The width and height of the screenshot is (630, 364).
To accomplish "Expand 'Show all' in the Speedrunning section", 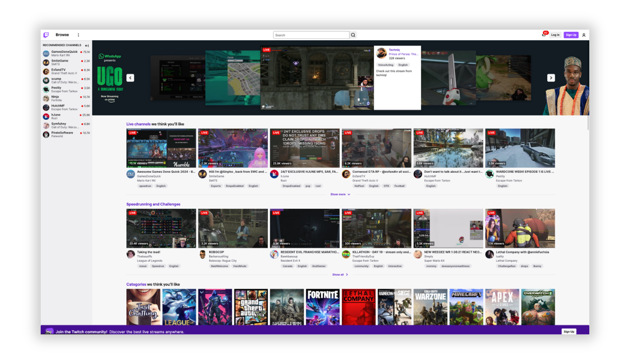I will point(339,274).
